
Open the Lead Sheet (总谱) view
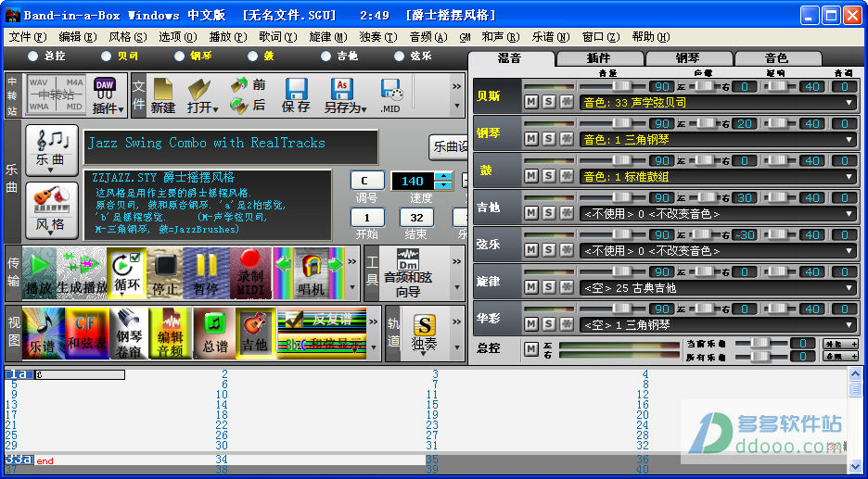(214, 333)
